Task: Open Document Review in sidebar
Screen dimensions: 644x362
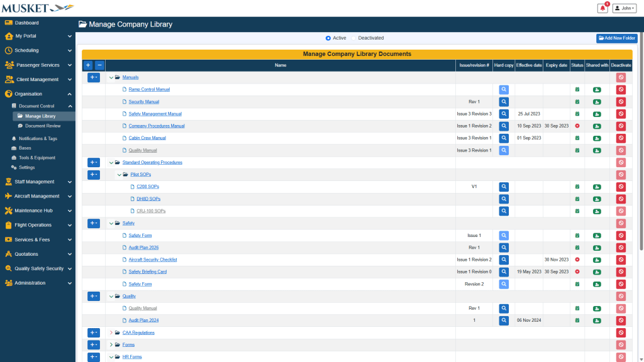Action: [x=43, y=126]
